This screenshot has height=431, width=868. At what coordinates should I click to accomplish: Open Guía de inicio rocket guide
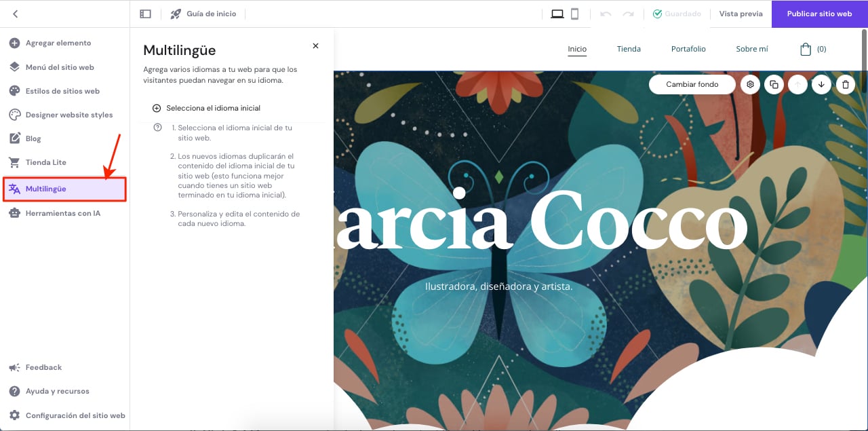(203, 14)
